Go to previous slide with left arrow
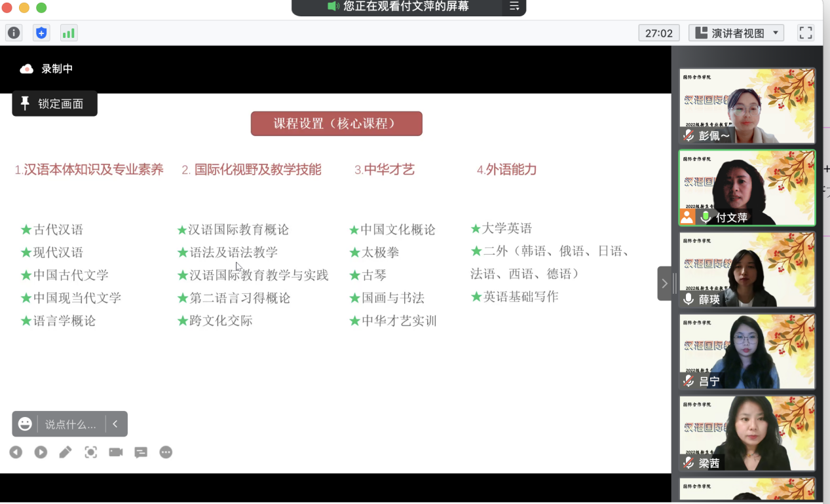This screenshot has height=504, width=830. tap(16, 452)
